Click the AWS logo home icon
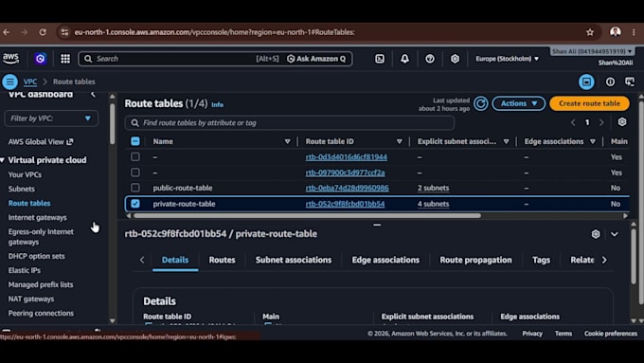This screenshot has width=644, height=363. click(10, 59)
